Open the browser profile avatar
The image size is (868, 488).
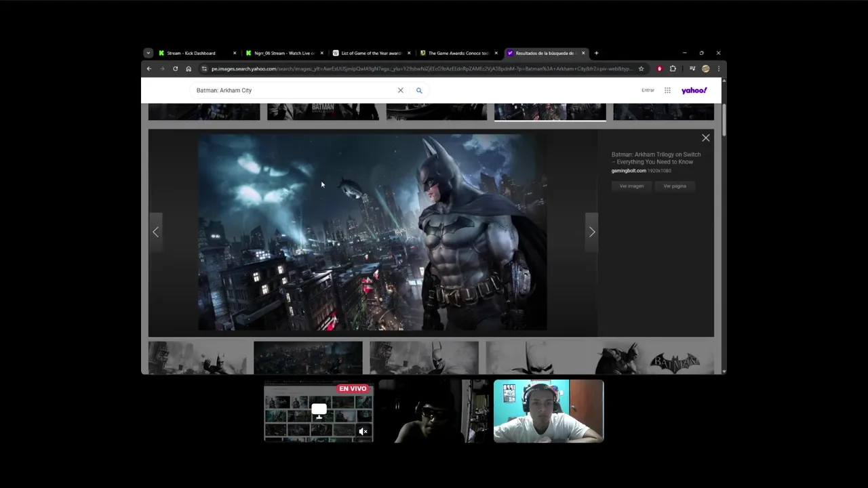tap(705, 68)
